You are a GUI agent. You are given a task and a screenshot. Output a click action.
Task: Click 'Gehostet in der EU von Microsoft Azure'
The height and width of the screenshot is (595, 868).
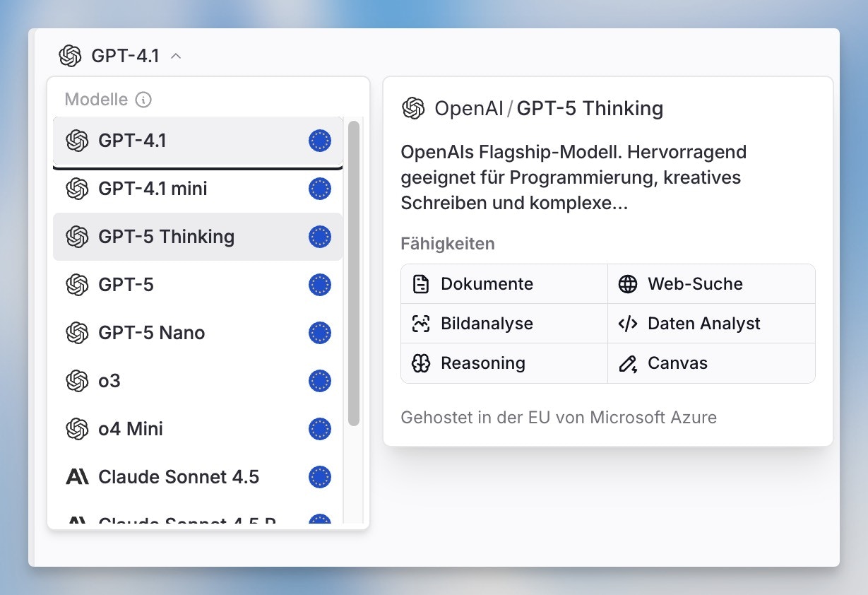559,418
